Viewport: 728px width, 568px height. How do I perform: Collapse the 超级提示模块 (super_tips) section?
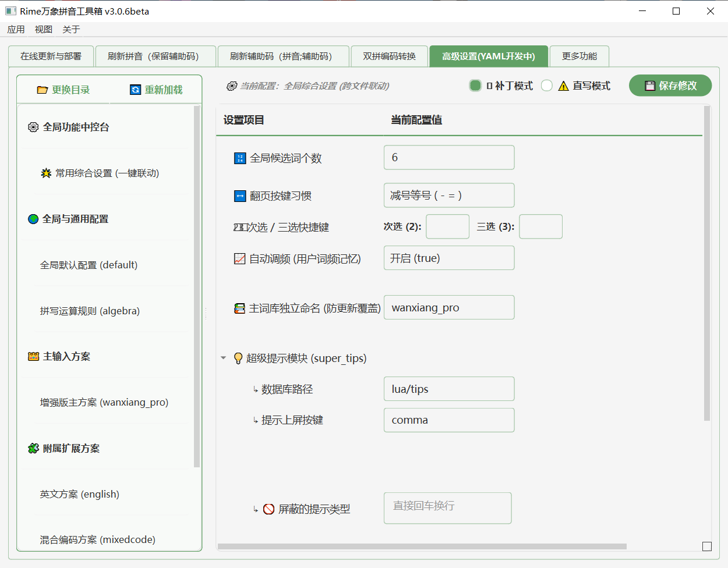click(x=223, y=358)
